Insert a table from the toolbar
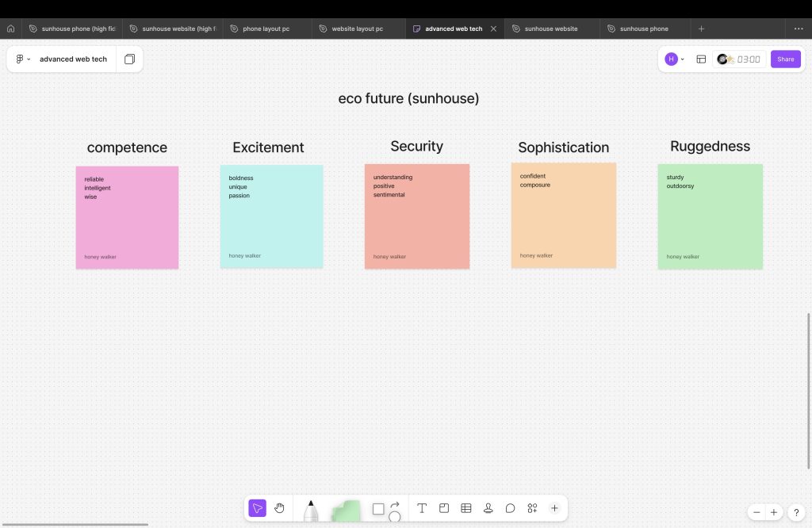 coord(466,508)
